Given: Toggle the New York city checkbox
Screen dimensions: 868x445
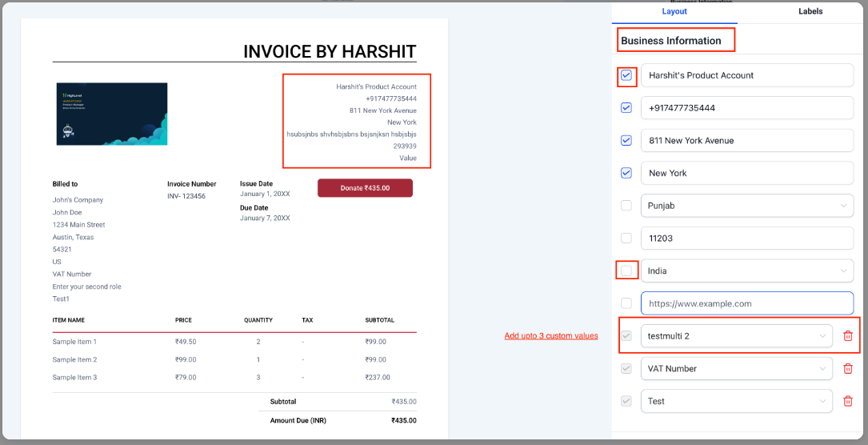Looking at the screenshot, I should click(x=626, y=173).
